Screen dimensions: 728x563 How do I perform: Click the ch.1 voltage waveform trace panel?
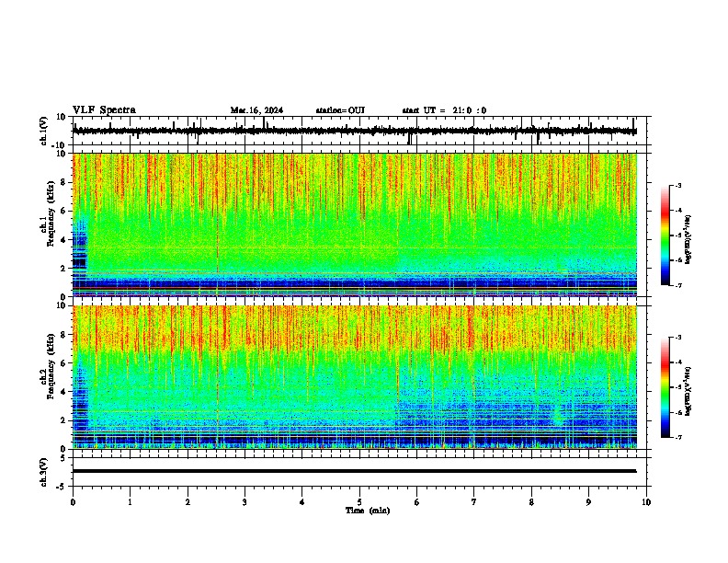tap(361, 131)
